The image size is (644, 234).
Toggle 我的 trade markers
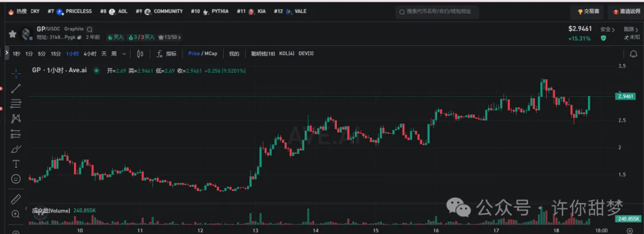pos(234,54)
